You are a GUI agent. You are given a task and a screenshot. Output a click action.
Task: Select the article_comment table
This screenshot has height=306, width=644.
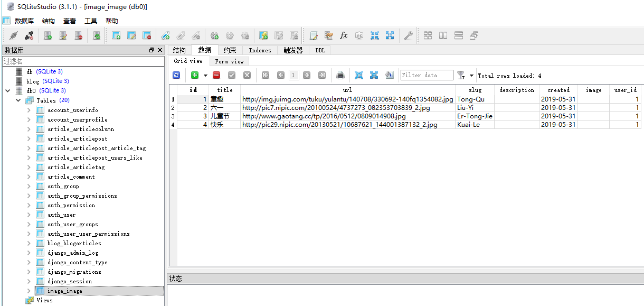tap(71, 177)
